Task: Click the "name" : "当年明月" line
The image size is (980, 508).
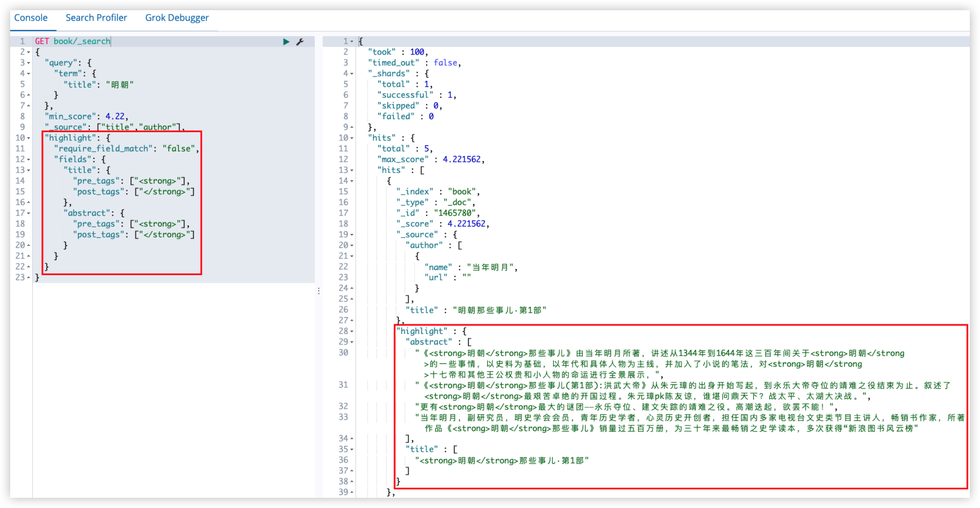Action: [x=471, y=267]
